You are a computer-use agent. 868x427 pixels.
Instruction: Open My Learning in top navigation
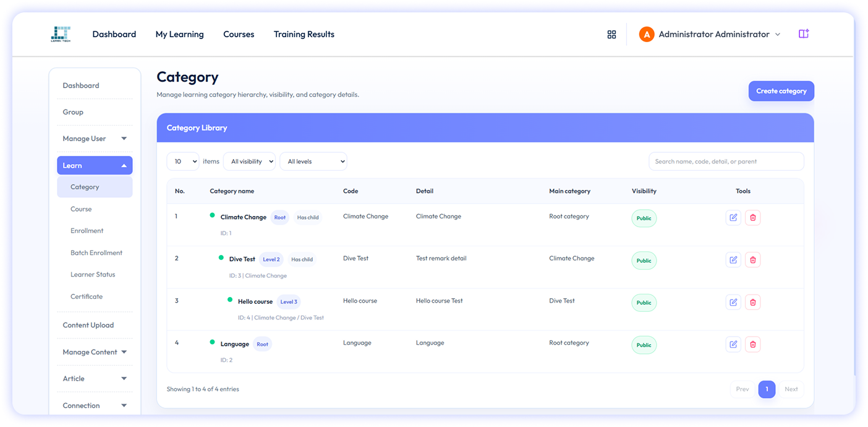tap(179, 35)
